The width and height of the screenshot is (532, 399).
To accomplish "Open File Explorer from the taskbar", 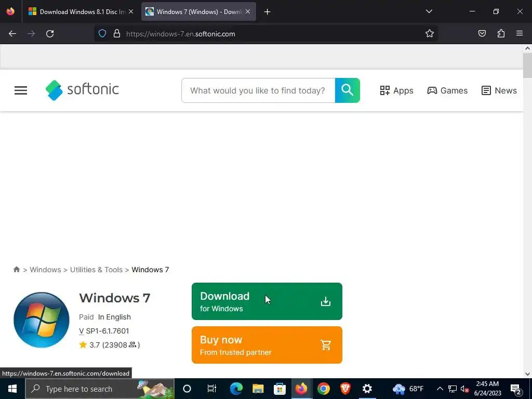I will tap(258, 389).
